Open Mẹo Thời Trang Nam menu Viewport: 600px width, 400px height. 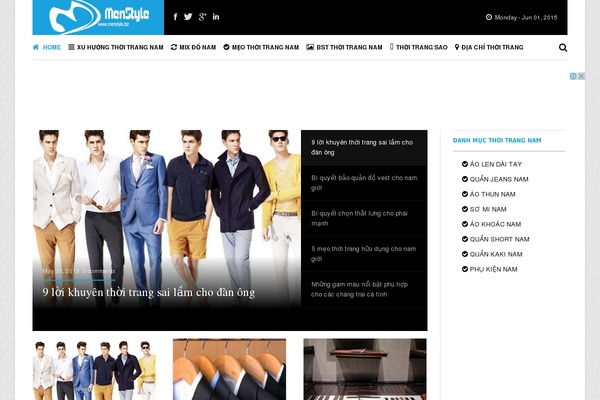tap(261, 47)
